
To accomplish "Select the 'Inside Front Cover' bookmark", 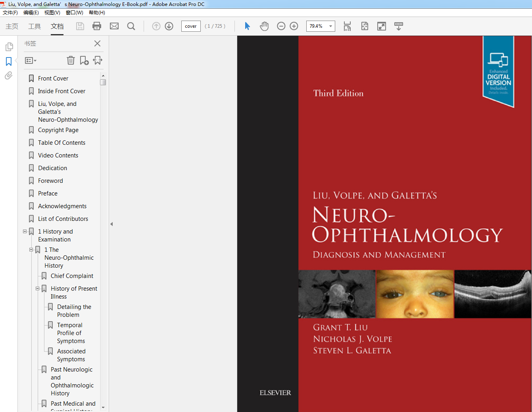I will [x=61, y=91].
